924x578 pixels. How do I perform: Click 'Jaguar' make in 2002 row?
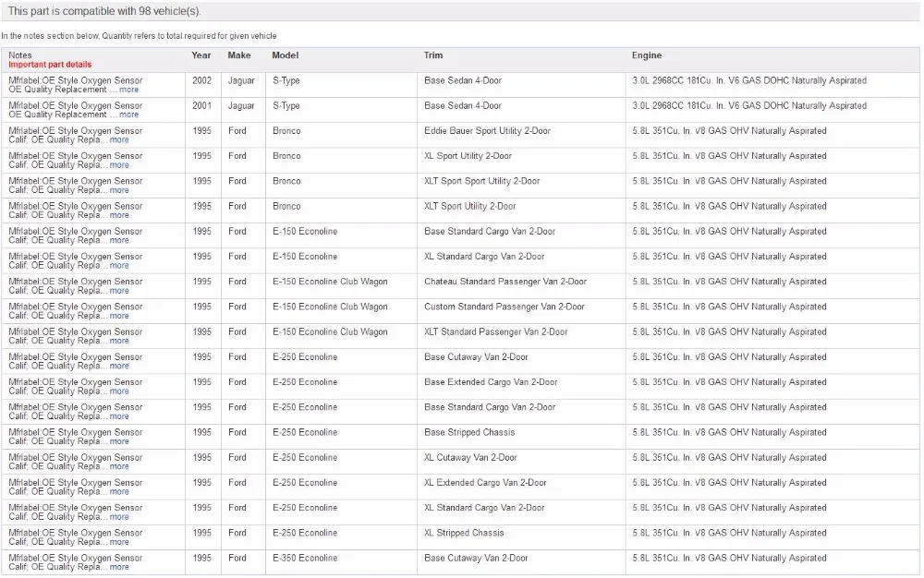click(x=241, y=80)
